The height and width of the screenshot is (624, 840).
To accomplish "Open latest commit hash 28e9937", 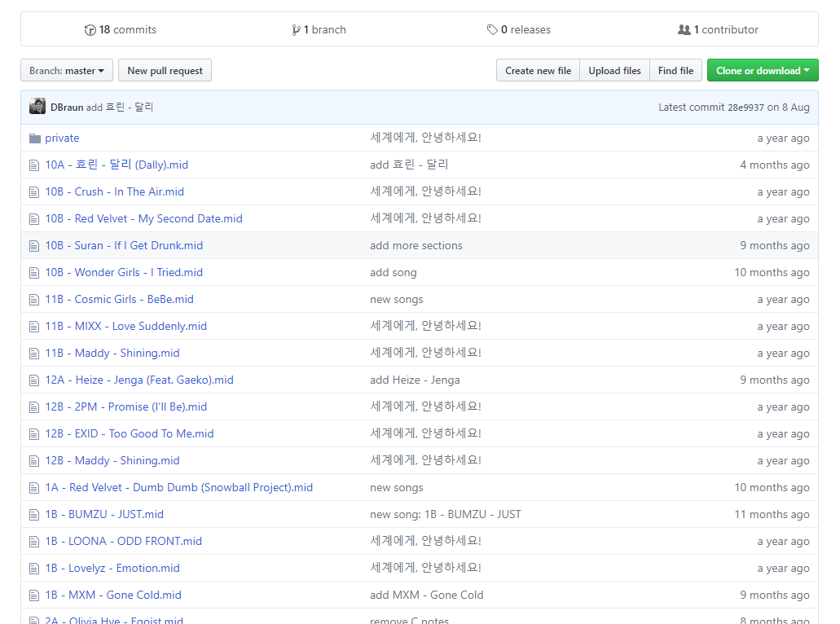I will coord(745,108).
